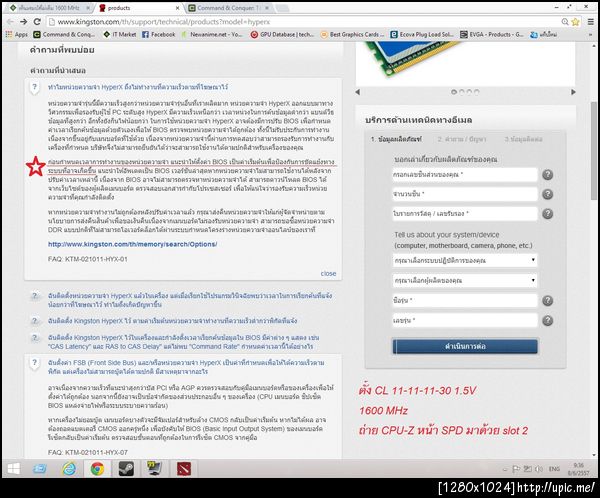Screen dimensions: 600x498
Task: Expand FAQ mentioning CAS Latency and Command Rate
Action: pos(183,342)
